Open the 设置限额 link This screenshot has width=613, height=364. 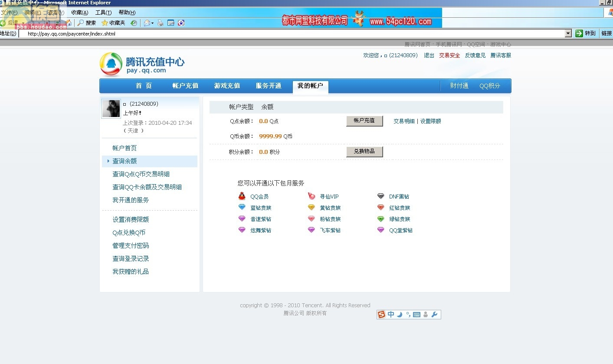click(x=431, y=121)
